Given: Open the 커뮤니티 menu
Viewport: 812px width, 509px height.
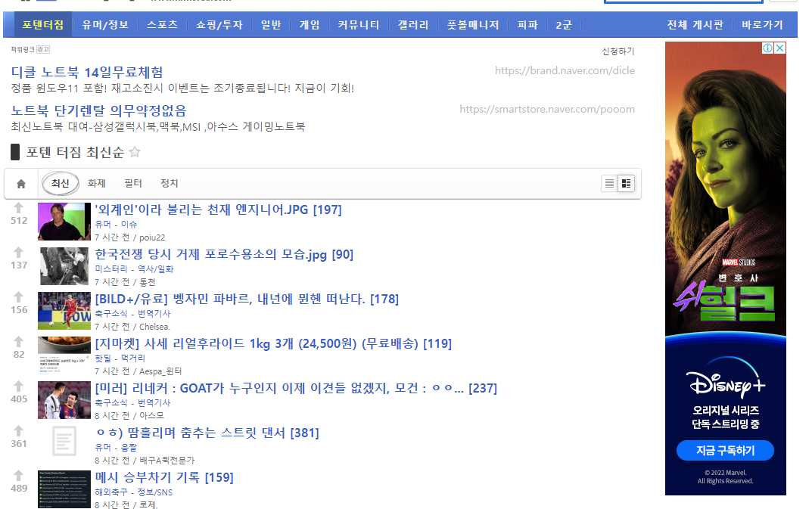Looking at the screenshot, I should coord(359,25).
